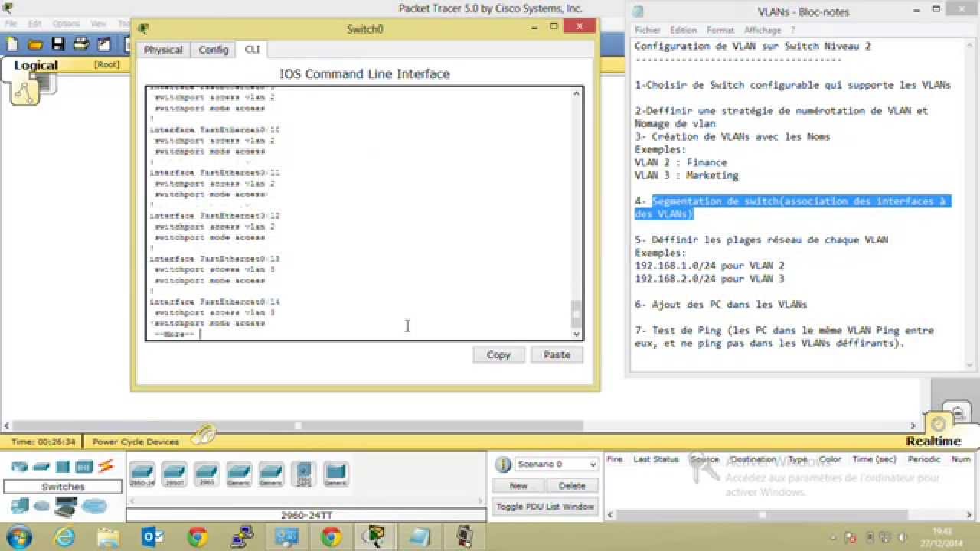Open the Scenario 0 dropdown
980x551 pixels.
[556, 465]
